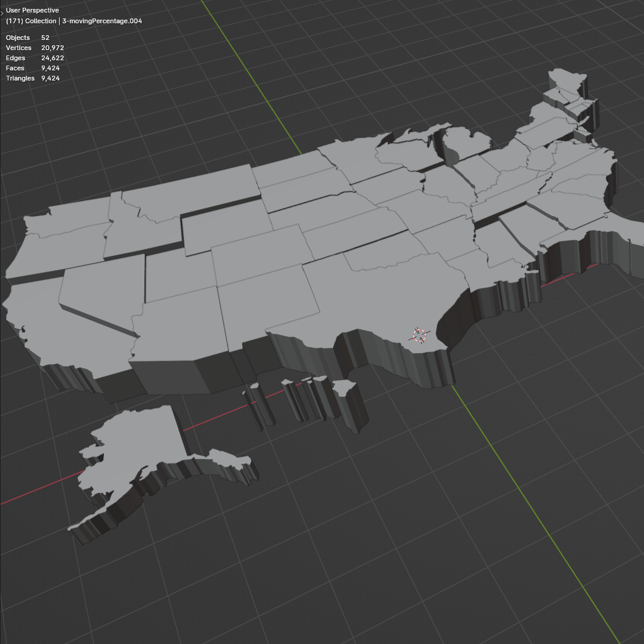This screenshot has width=644, height=644.
Task: Click the 'Objects 52' statistics line
Action: [x=27, y=38]
